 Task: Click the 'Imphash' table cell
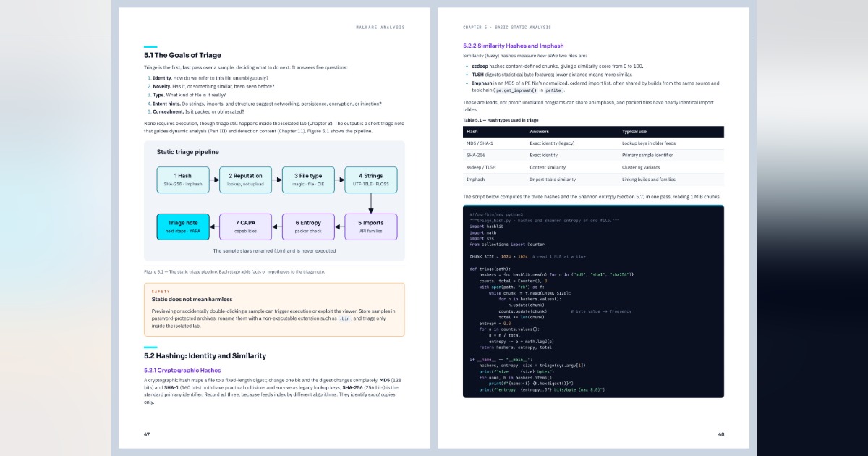point(477,179)
